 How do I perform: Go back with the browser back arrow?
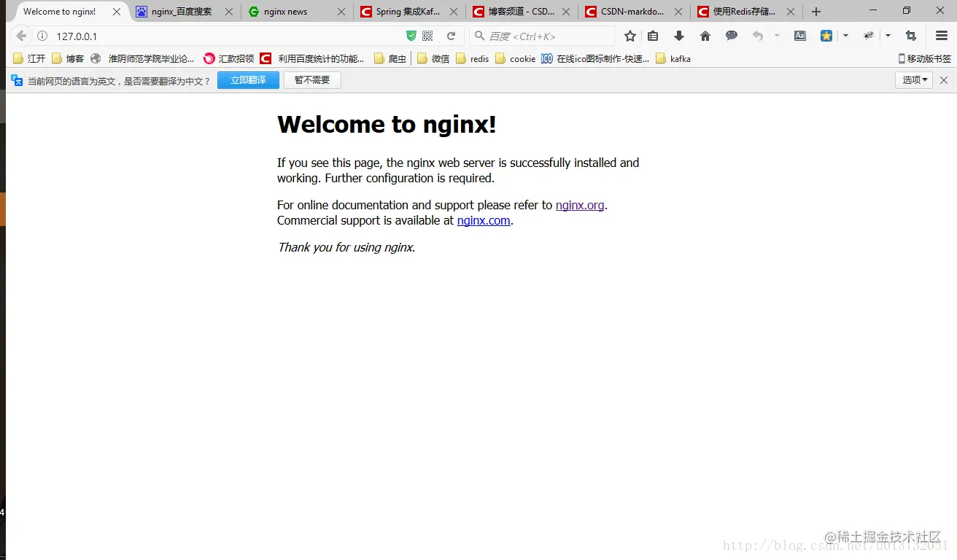pyautogui.click(x=21, y=36)
